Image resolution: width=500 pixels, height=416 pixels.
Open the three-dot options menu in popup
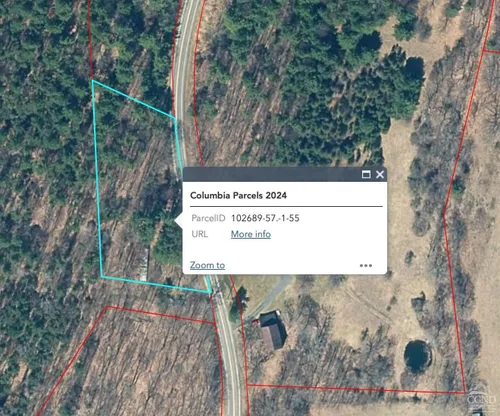pyautogui.click(x=366, y=266)
